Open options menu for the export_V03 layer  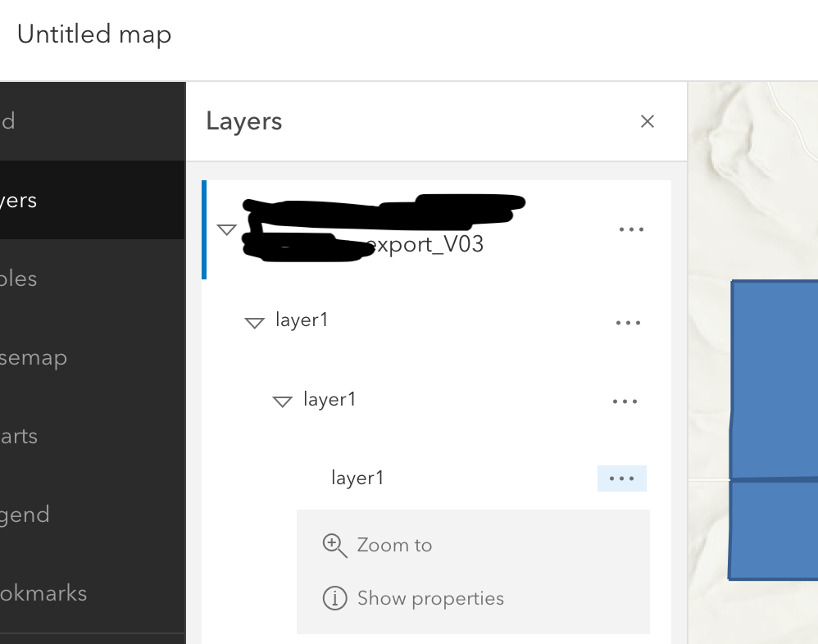631,229
